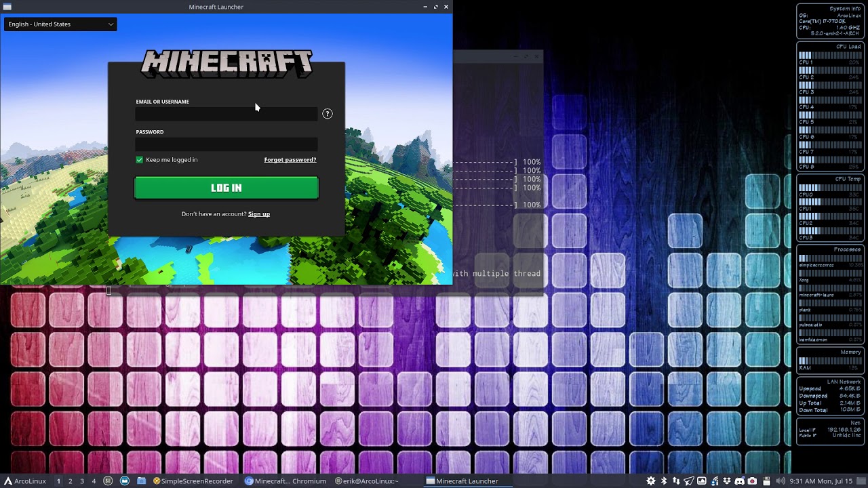Viewport: 868px width, 488px height.
Task: Launch the terminal icon in the panel
Action: [108, 481]
